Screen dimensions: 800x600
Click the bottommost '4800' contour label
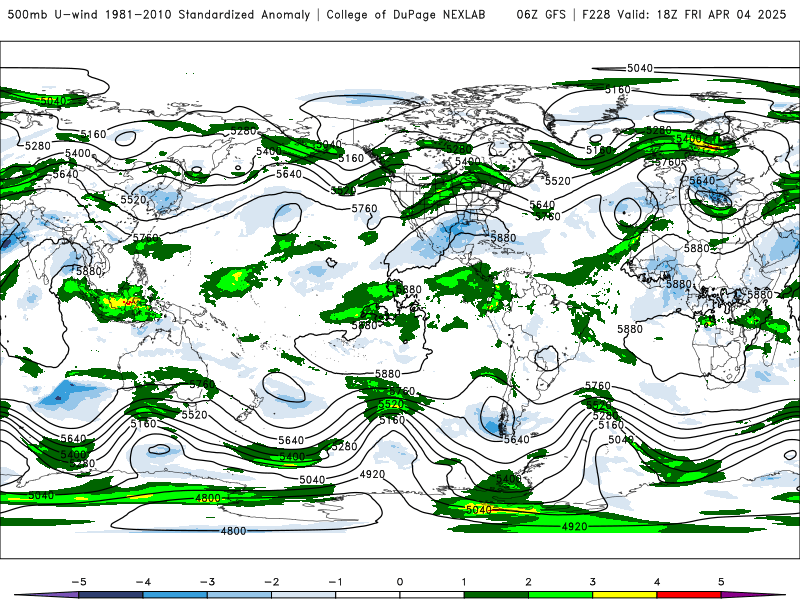[234, 531]
